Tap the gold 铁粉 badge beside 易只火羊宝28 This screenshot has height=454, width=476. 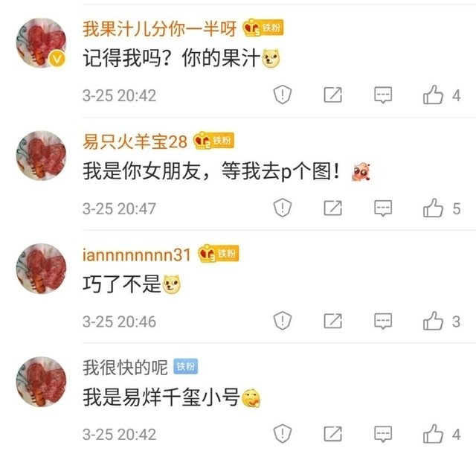[213, 141]
